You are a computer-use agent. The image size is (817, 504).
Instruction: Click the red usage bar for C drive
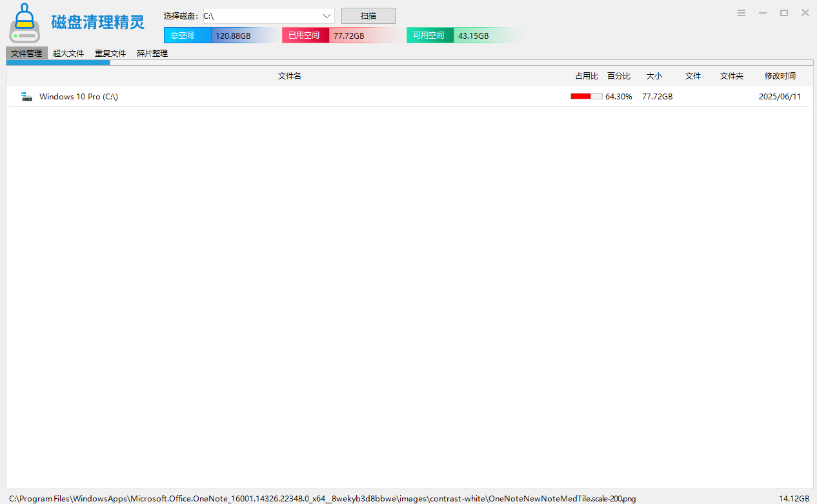[x=587, y=96]
